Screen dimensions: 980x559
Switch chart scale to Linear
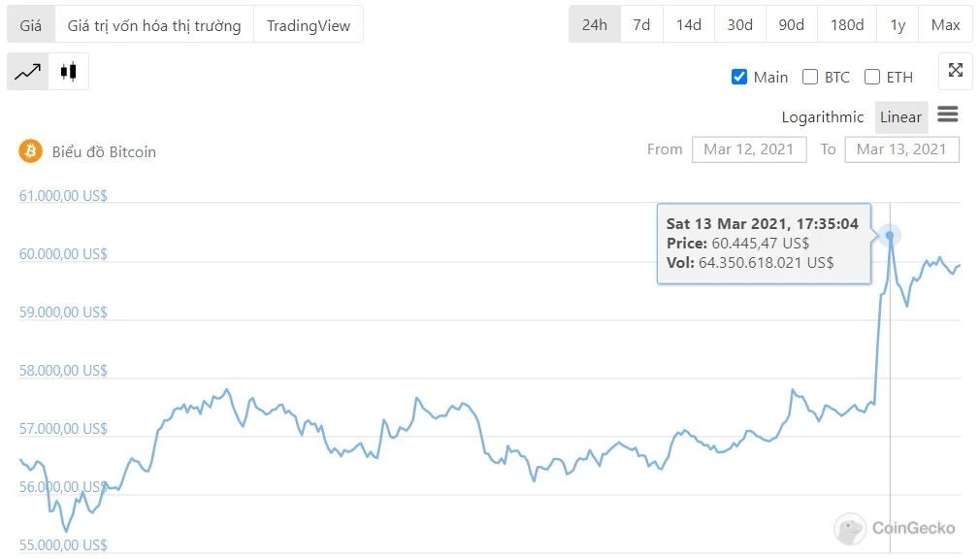pos(900,116)
